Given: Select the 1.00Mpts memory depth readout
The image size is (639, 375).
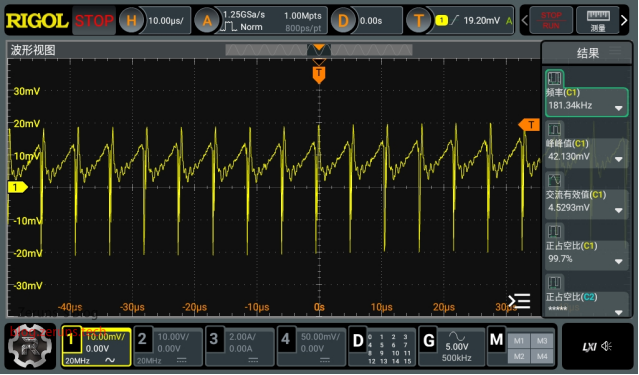Looking at the screenshot, I should tap(302, 15).
